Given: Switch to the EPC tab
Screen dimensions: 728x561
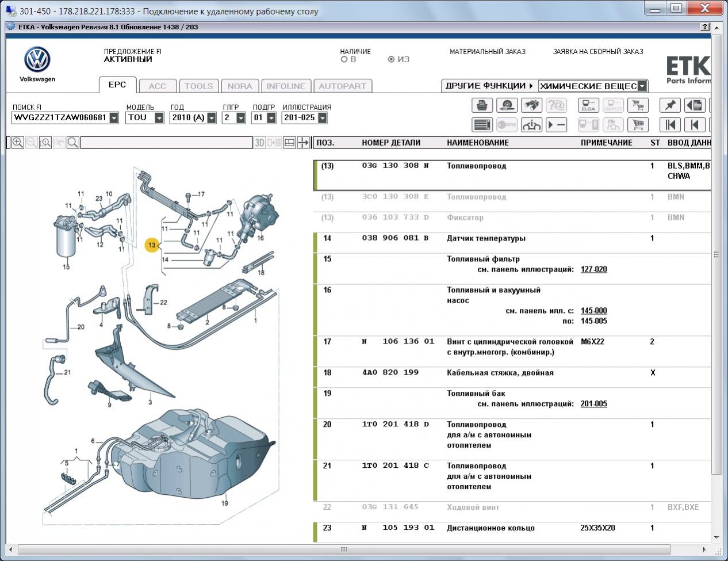Looking at the screenshot, I should coord(117,85).
